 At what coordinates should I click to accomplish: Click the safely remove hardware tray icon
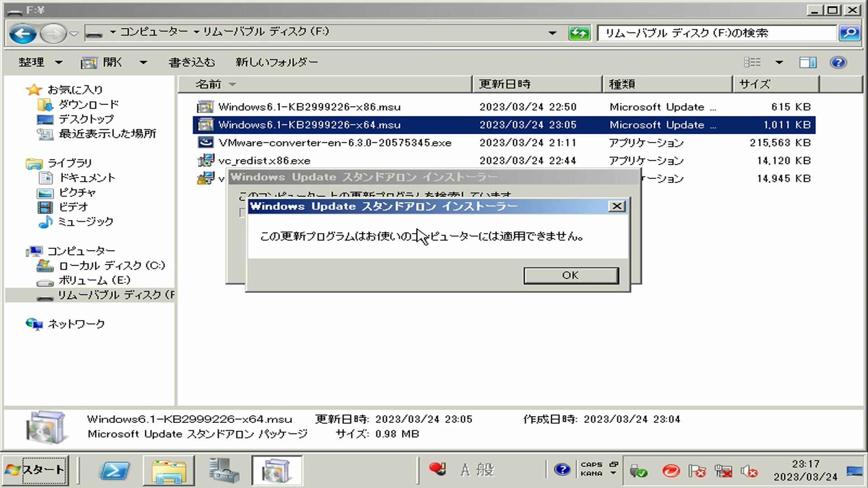point(638,471)
